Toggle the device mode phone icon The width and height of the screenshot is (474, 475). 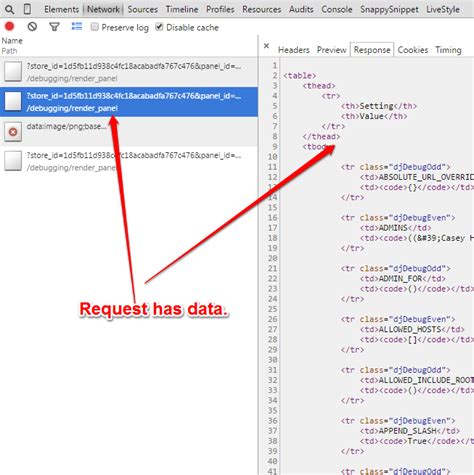(28, 9)
